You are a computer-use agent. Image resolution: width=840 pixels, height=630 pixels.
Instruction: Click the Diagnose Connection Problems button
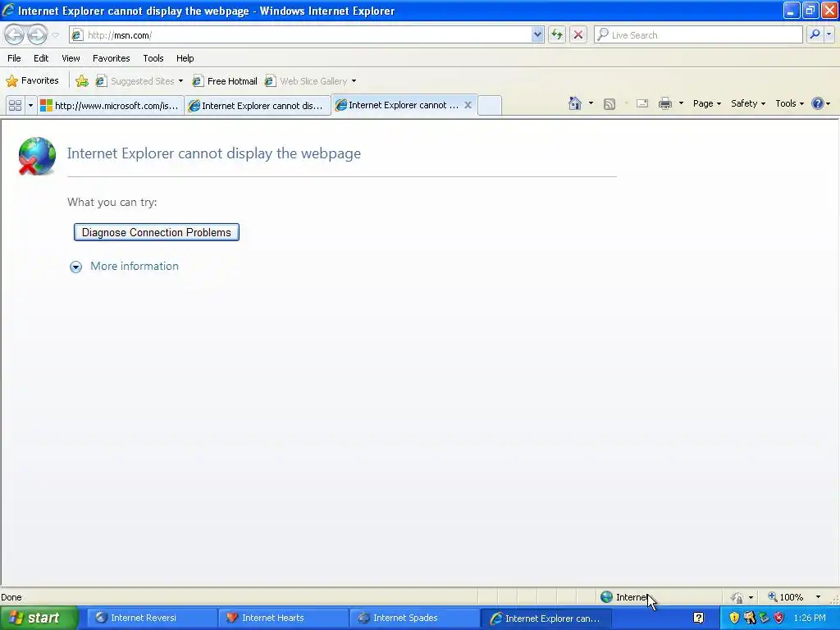click(157, 232)
